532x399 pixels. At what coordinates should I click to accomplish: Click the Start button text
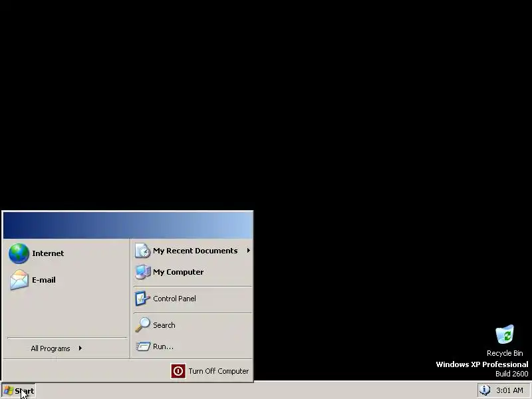(x=25, y=391)
